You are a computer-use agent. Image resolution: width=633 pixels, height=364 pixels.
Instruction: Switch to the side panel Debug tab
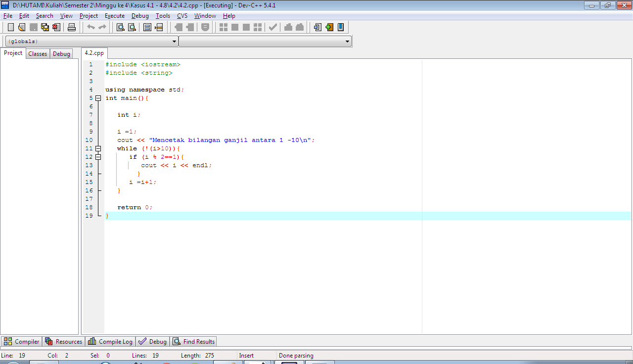pos(61,54)
